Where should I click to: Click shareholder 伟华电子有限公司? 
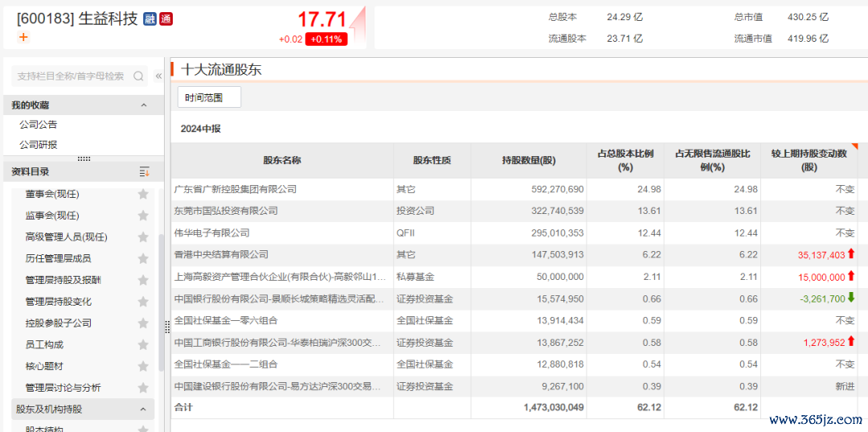pos(211,232)
